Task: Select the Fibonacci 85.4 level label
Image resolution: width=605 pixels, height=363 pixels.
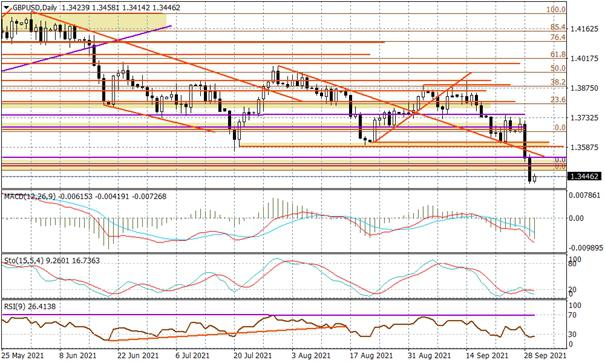Action: pyautogui.click(x=558, y=27)
